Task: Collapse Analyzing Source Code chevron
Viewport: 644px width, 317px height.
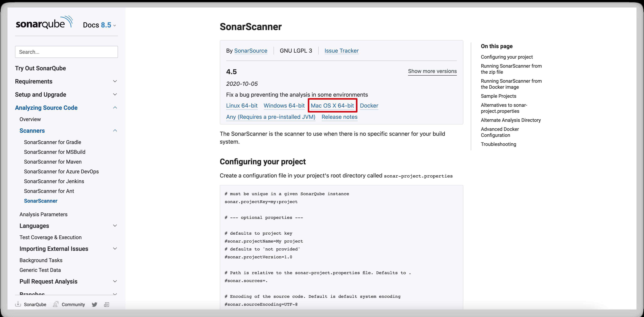Action: click(x=115, y=108)
